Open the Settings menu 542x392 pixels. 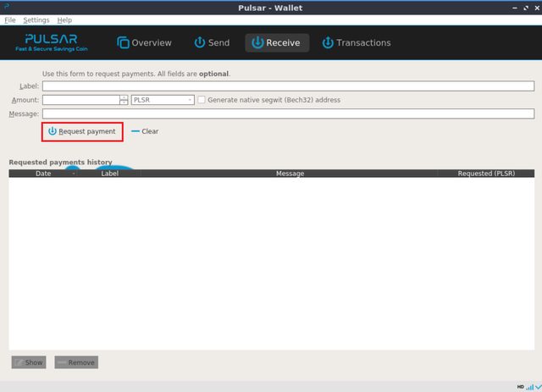36,20
